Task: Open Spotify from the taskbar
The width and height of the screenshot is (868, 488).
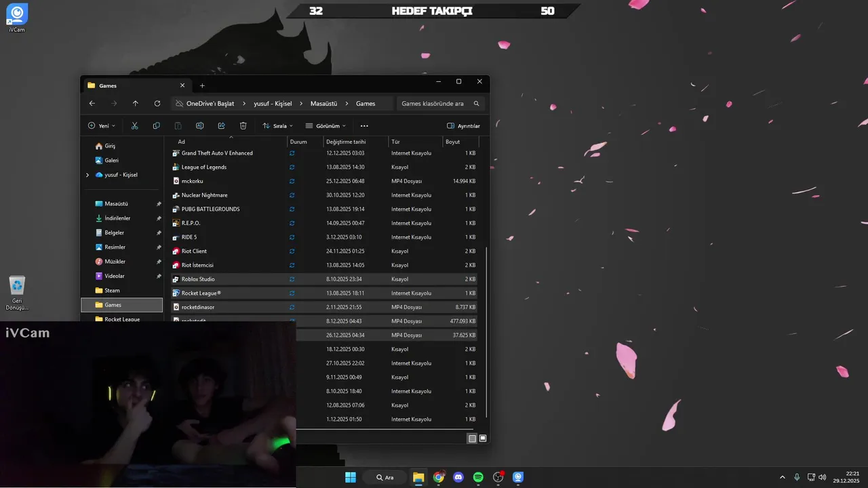Action: click(478, 477)
